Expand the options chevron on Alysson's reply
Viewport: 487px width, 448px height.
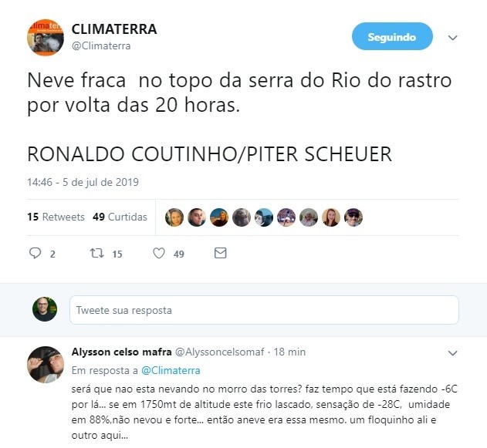tap(452, 353)
